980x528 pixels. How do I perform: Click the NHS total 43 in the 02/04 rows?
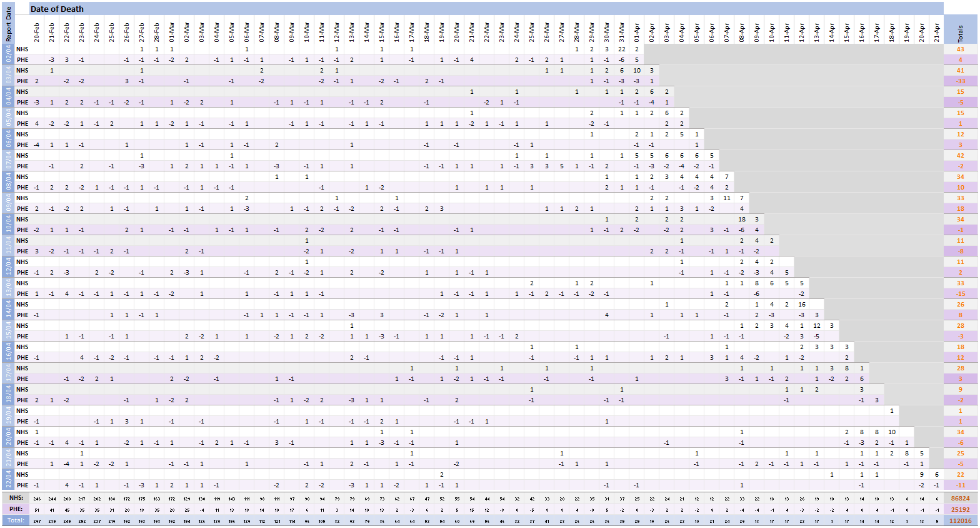961,49
